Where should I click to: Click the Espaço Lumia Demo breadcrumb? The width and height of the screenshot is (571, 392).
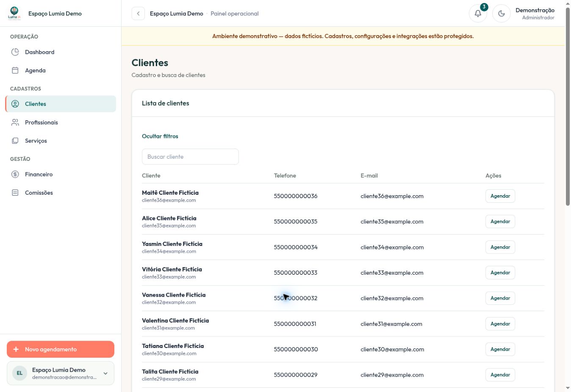[177, 14]
